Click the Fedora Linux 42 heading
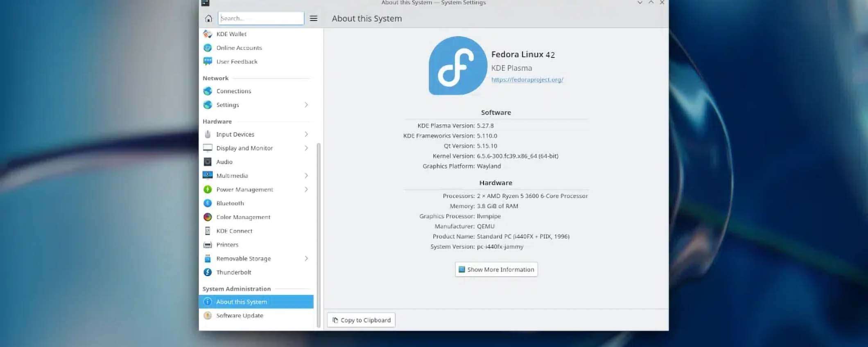Viewport: 868px width, 347px height. [x=523, y=54]
